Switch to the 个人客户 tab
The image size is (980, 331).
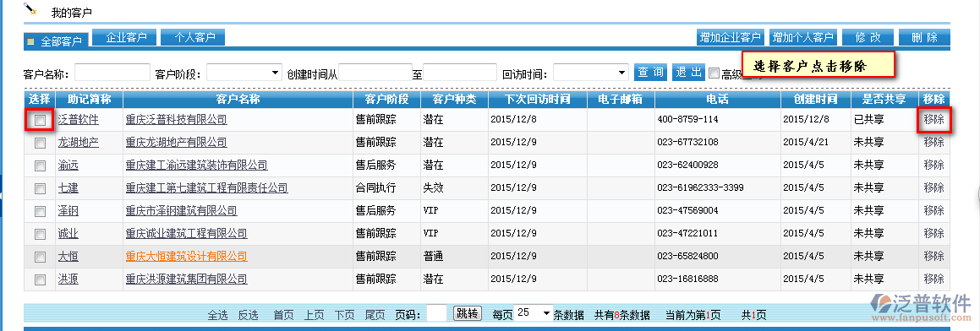click(193, 37)
